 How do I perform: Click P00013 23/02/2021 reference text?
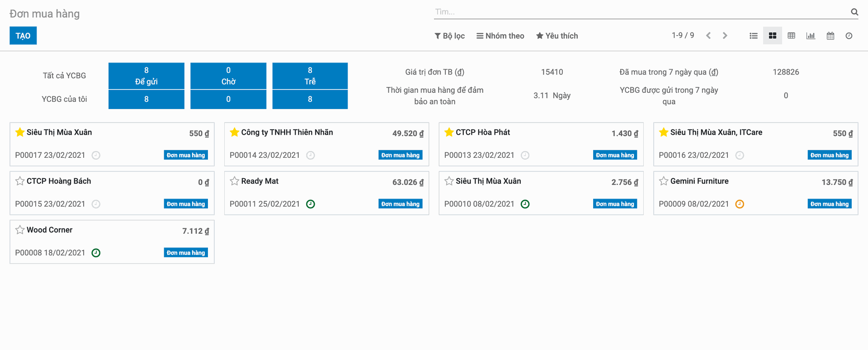(x=479, y=155)
